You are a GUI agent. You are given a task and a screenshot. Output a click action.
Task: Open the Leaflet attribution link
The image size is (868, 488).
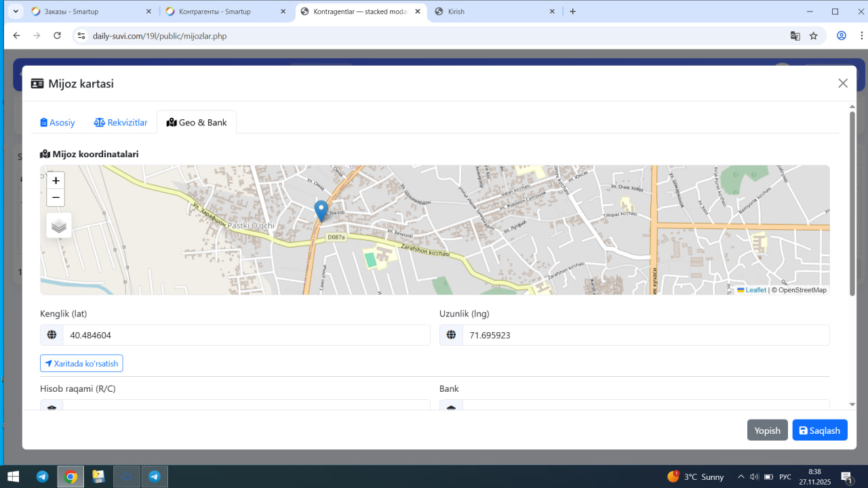755,290
